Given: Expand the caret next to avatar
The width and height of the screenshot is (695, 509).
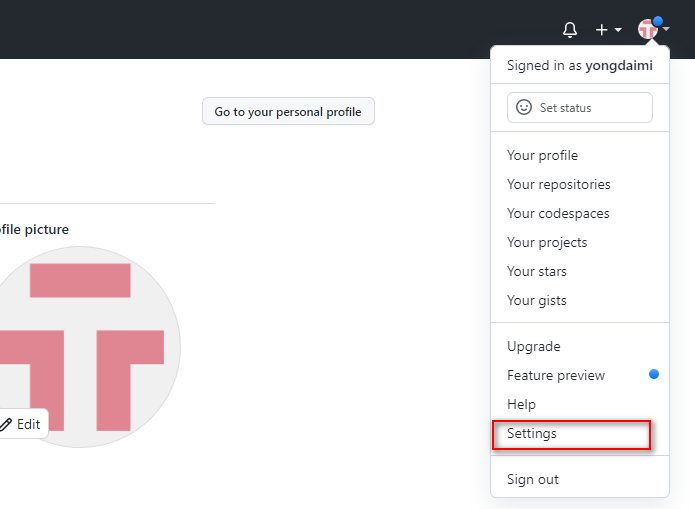Looking at the screenshot, I should click(x=666, y=30).
